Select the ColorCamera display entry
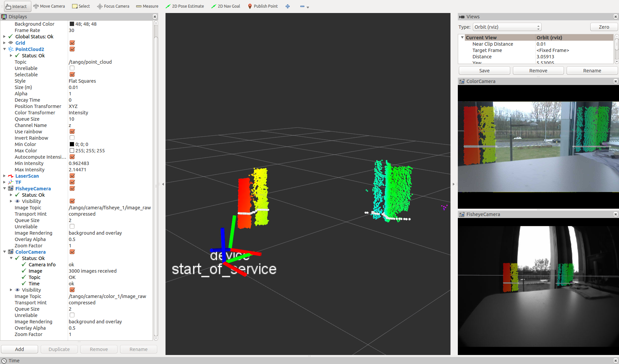The image size is (619, 364). [x=30, y=252]
